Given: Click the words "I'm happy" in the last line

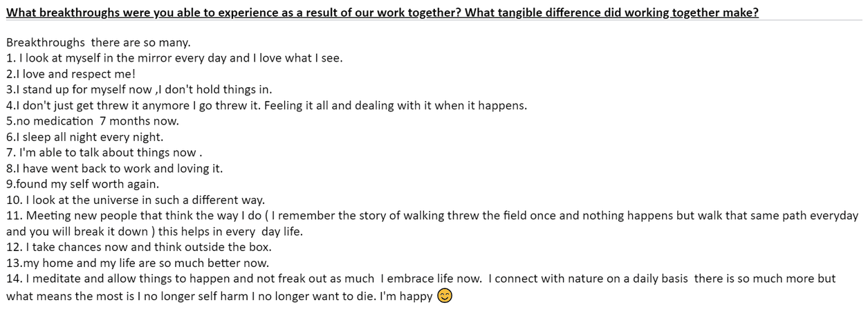Looking at the screenshot, I should (x=407, y=297).
